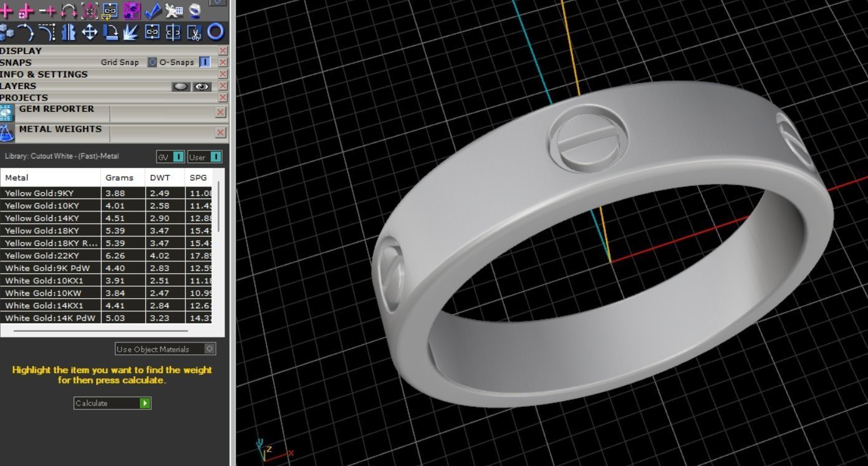Image resolution: width=868 pixels, height=466 pixels.
Task: Expand the LAYERS panel header
Action: [x=18, y=86]
